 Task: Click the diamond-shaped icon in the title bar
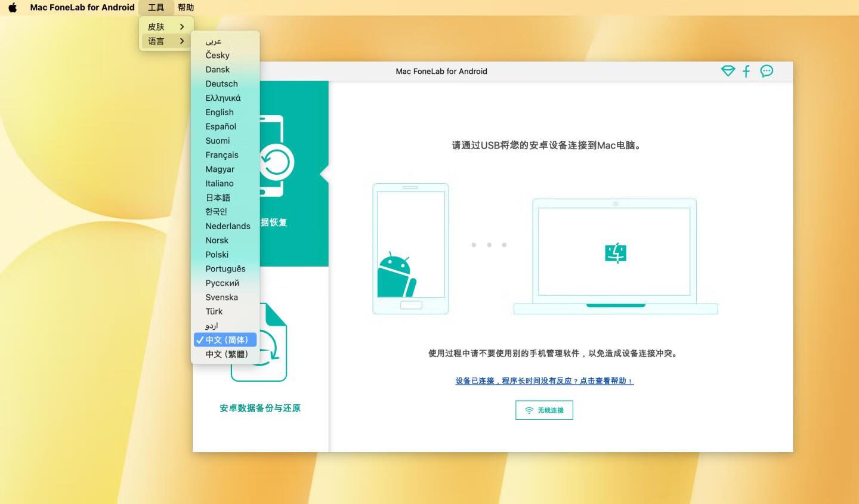coord(728,71)
